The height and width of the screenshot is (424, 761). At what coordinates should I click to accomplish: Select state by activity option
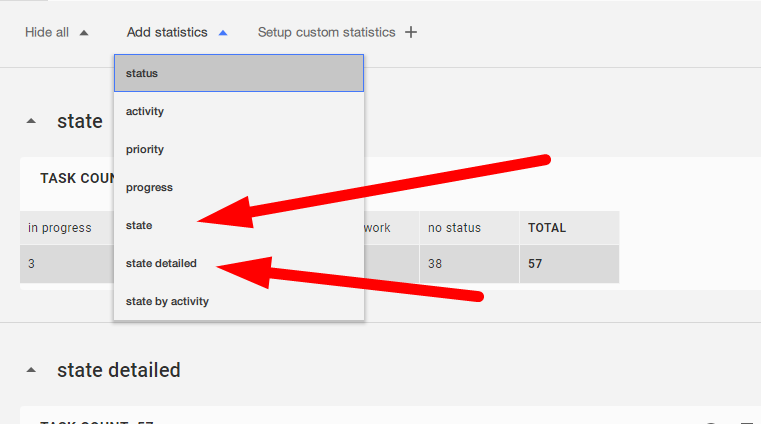(x=239, y=301)
